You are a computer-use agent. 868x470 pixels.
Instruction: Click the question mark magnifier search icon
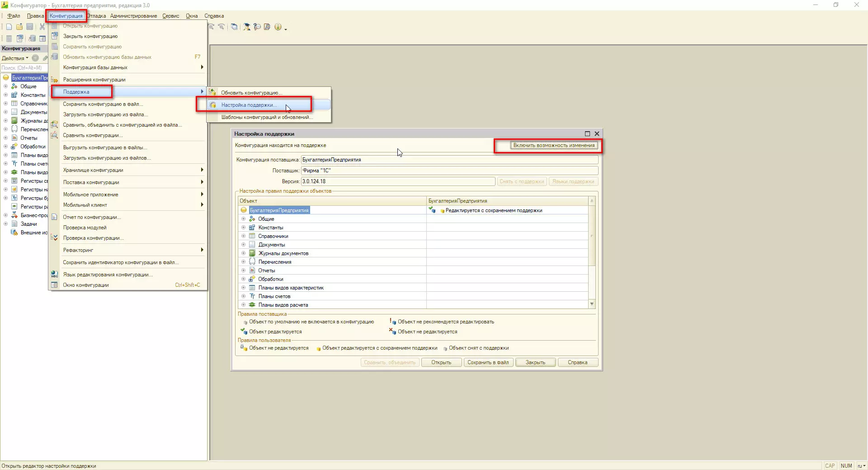257,27
